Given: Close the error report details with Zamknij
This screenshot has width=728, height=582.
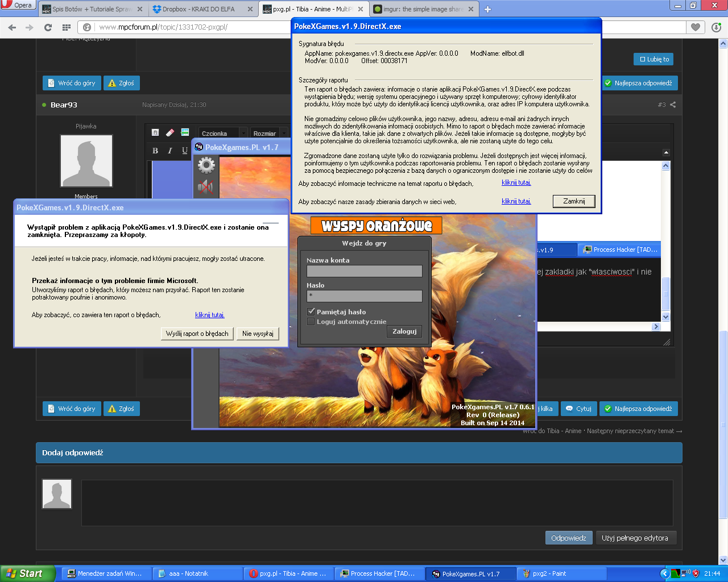Looking at the screenshot, I should click(x=574, y=201).
